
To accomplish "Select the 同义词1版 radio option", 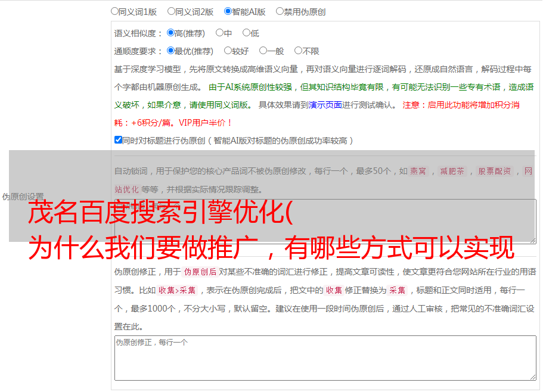I will [114, 11].
